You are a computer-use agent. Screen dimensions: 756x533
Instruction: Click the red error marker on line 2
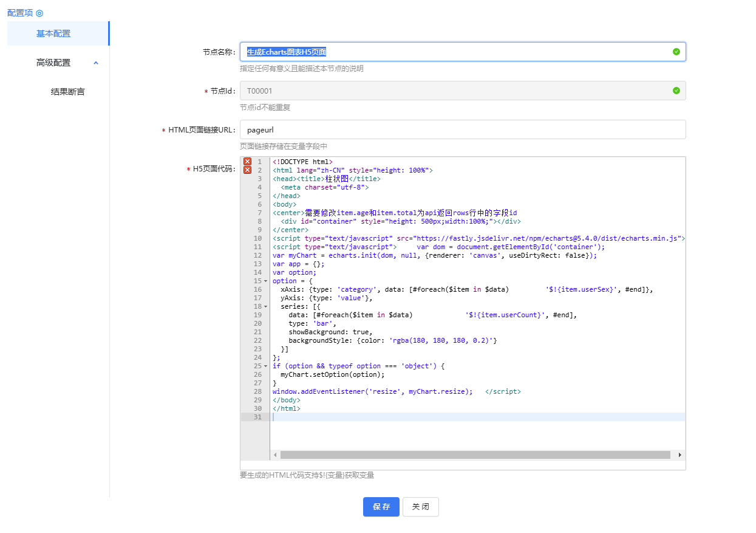tap(247, 170)
